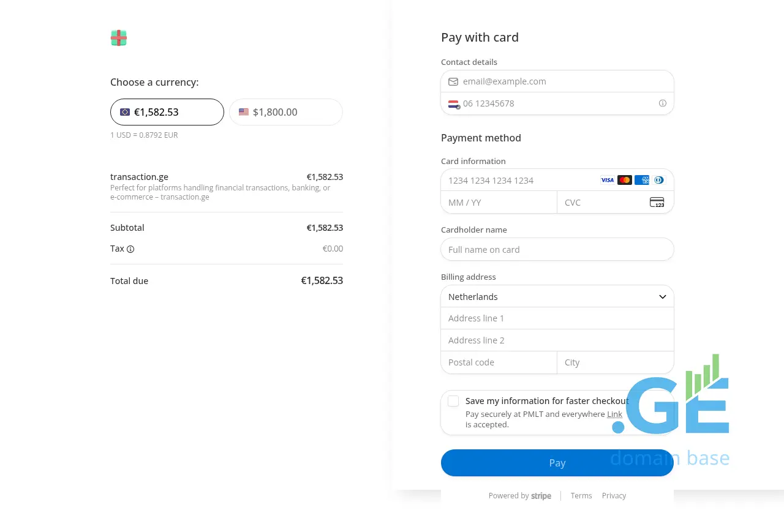Click the Pay button
Viewport: 784px width, 532px height.
click(557, 463)
